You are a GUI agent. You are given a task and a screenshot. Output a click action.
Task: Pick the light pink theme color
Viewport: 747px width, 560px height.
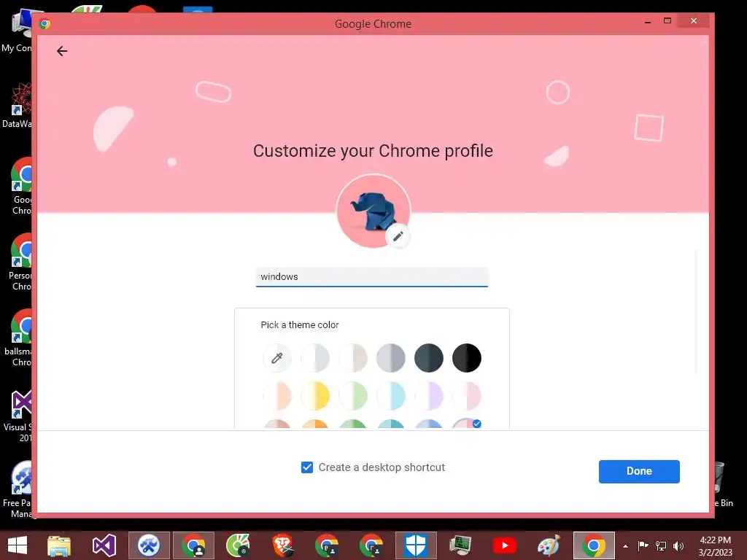(x=467, y=396)
